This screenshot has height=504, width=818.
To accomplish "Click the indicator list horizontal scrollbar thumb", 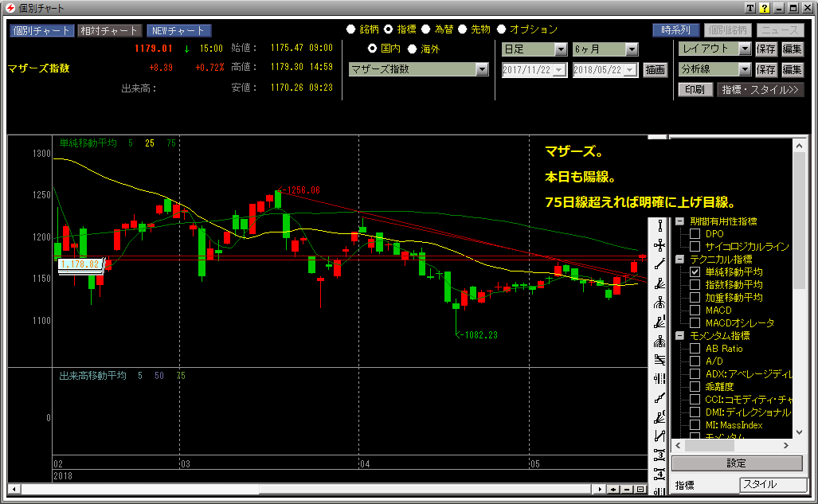I will click(710, 446).
